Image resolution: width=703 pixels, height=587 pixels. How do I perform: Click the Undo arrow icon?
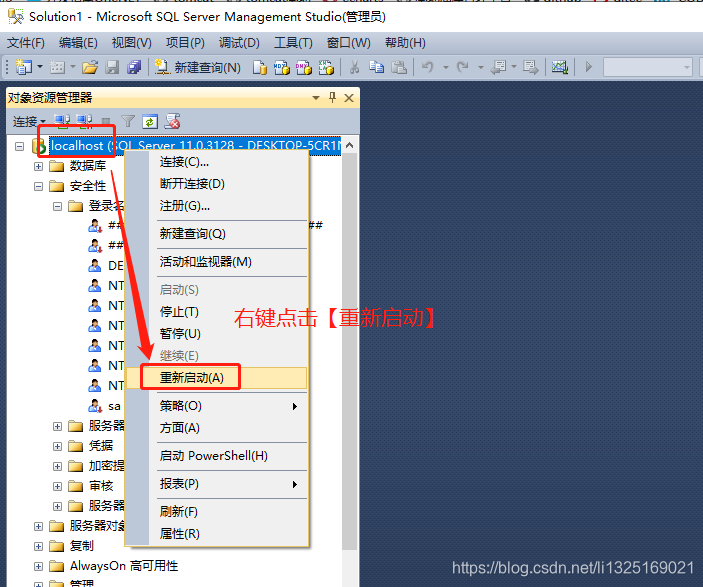coord(428,67)
